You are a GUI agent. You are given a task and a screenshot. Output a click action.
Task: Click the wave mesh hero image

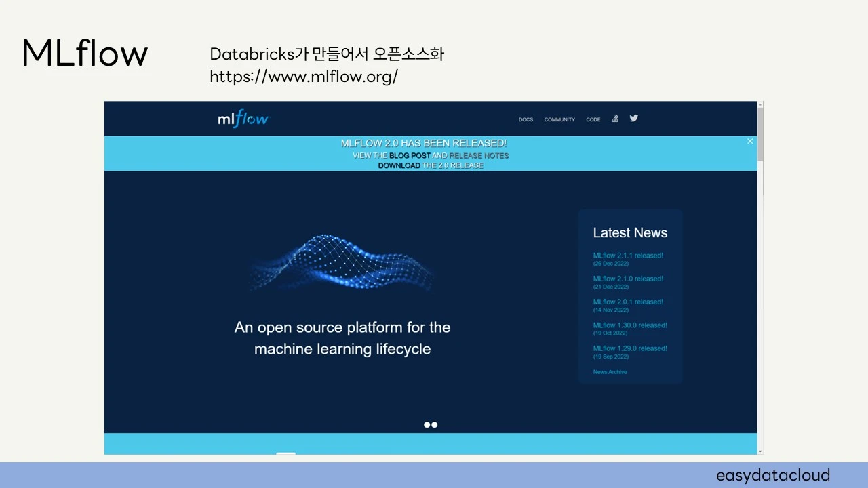click(x=342, y=262)
